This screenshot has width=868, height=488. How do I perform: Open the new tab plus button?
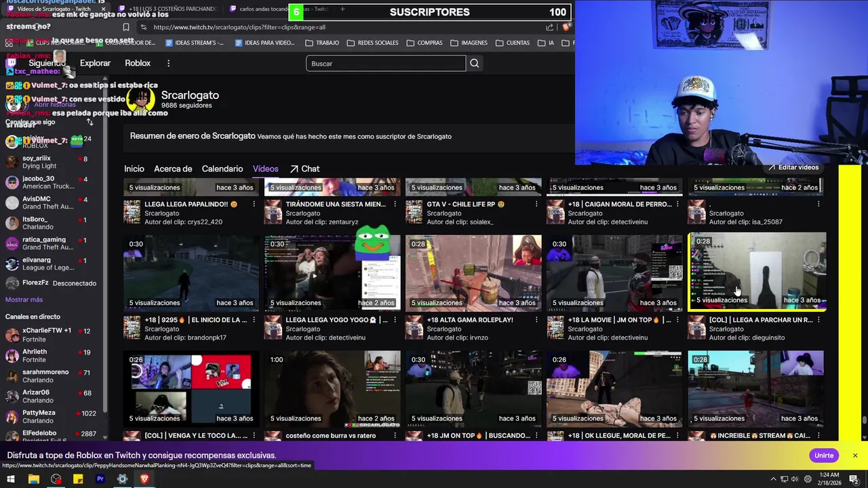point(342,9)
